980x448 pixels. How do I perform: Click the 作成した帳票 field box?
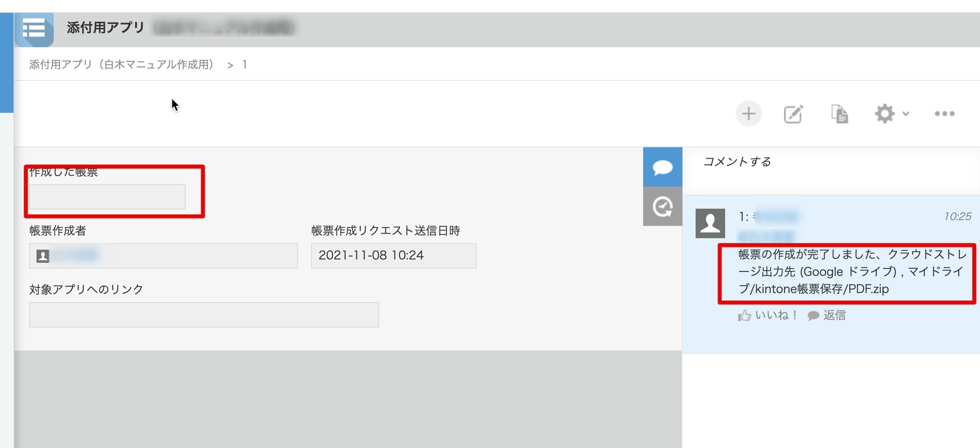(107, 196)
